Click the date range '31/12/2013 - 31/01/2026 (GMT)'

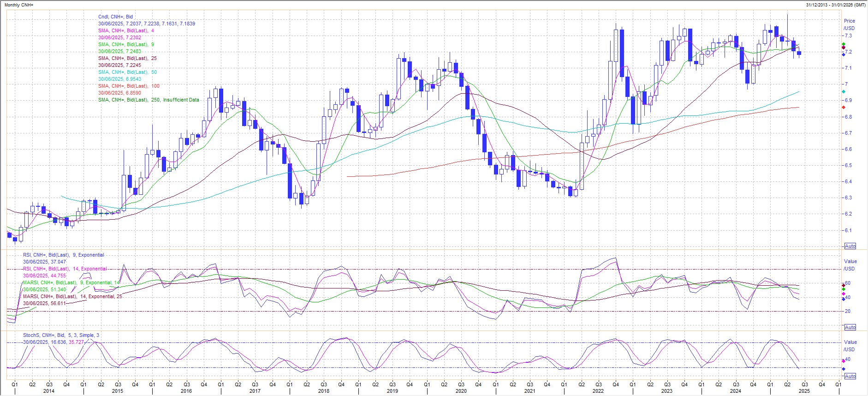pos(836,5)
